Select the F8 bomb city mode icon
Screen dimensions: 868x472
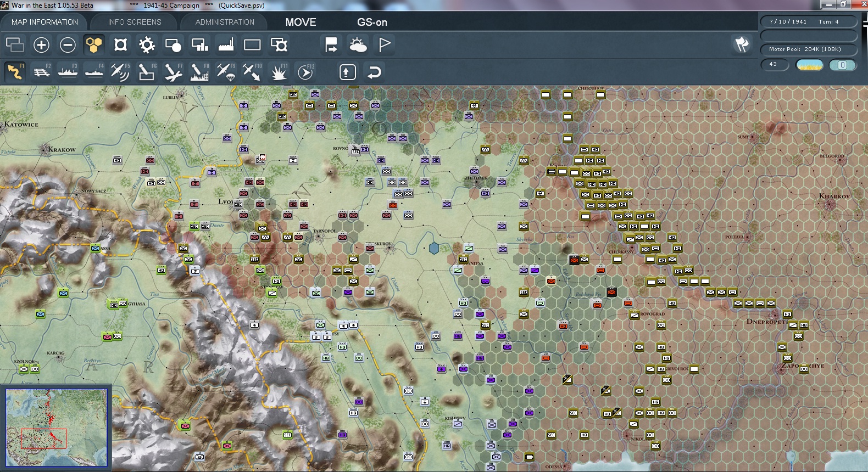tap(199, 72)
